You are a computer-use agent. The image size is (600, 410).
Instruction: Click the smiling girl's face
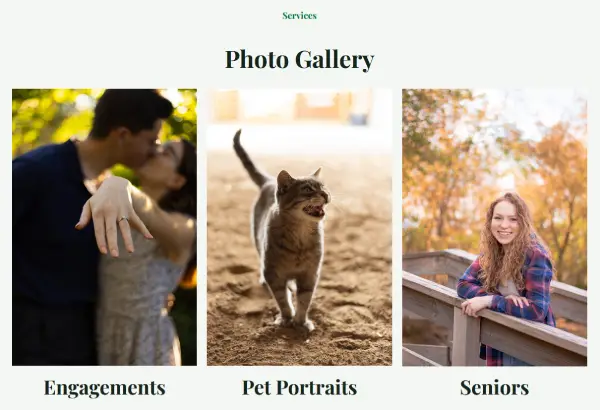coord(505,223)
